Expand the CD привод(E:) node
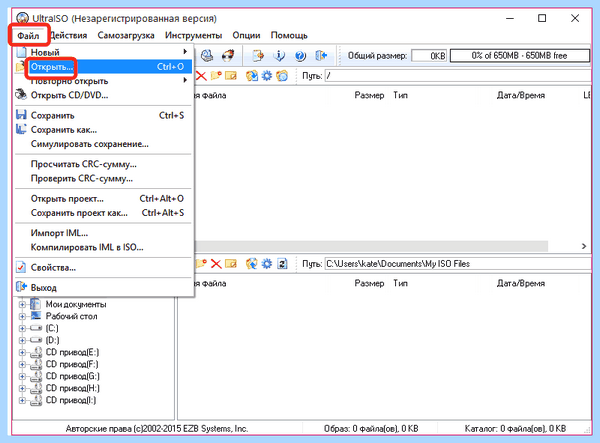The image size is (600, 443). [x=22, y=352]
